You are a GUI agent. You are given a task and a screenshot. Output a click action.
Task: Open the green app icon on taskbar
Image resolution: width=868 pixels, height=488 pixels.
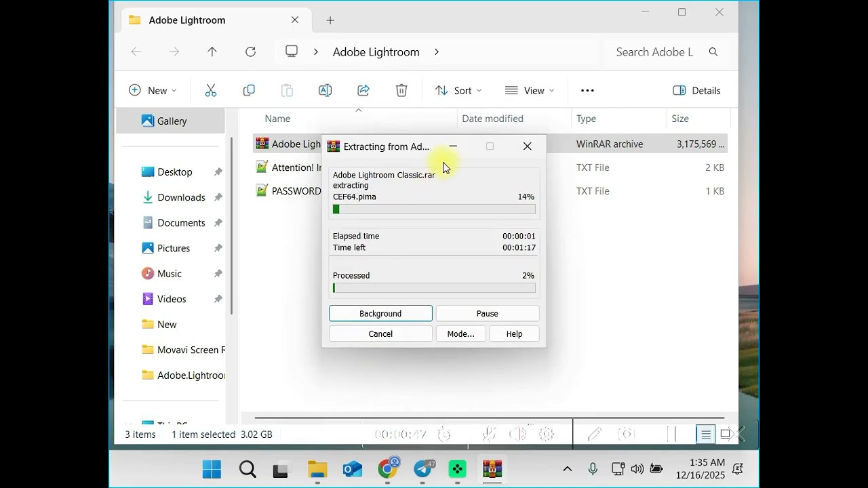tap(458, 469)
